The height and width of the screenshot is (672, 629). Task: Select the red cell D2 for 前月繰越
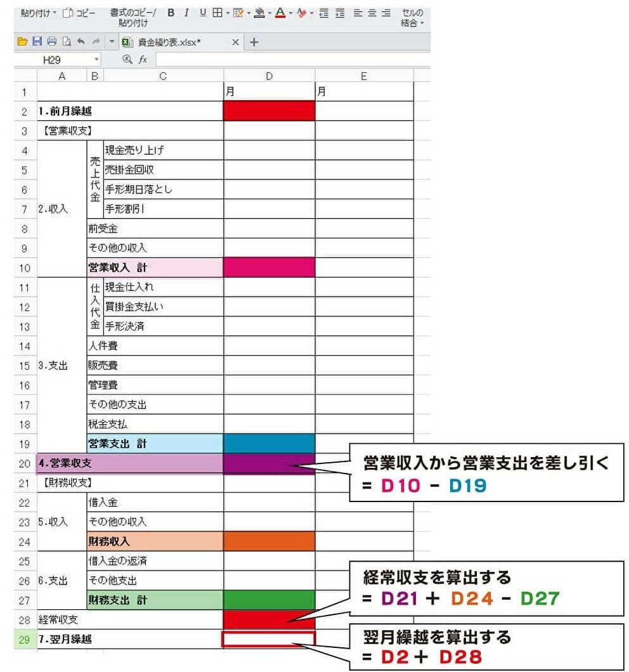(x=269, y=111)
